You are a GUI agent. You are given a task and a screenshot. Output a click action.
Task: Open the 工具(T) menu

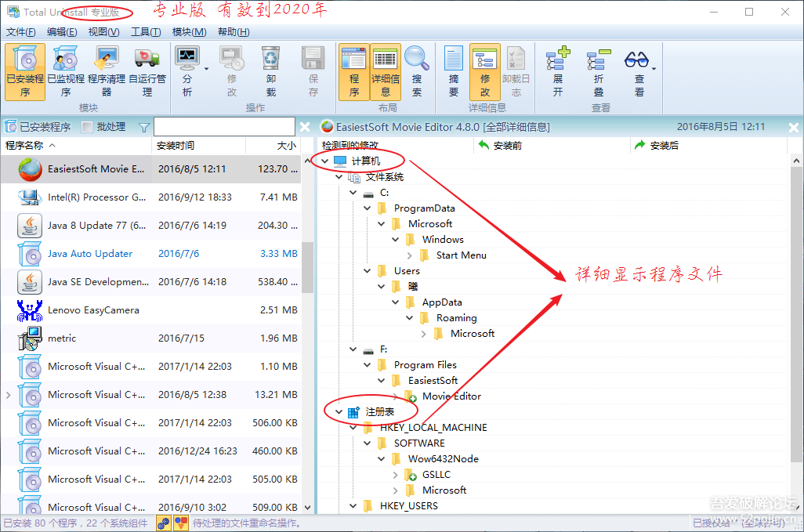click(x=146, y=32)
